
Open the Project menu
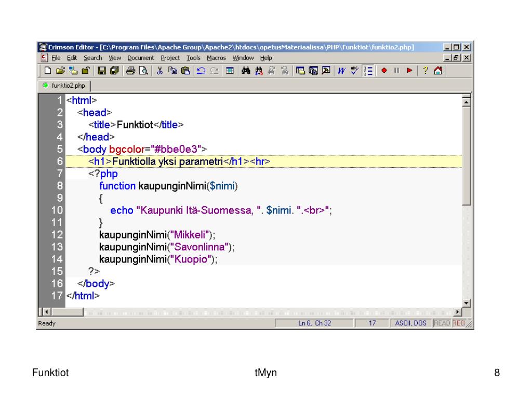click(170, 58)
